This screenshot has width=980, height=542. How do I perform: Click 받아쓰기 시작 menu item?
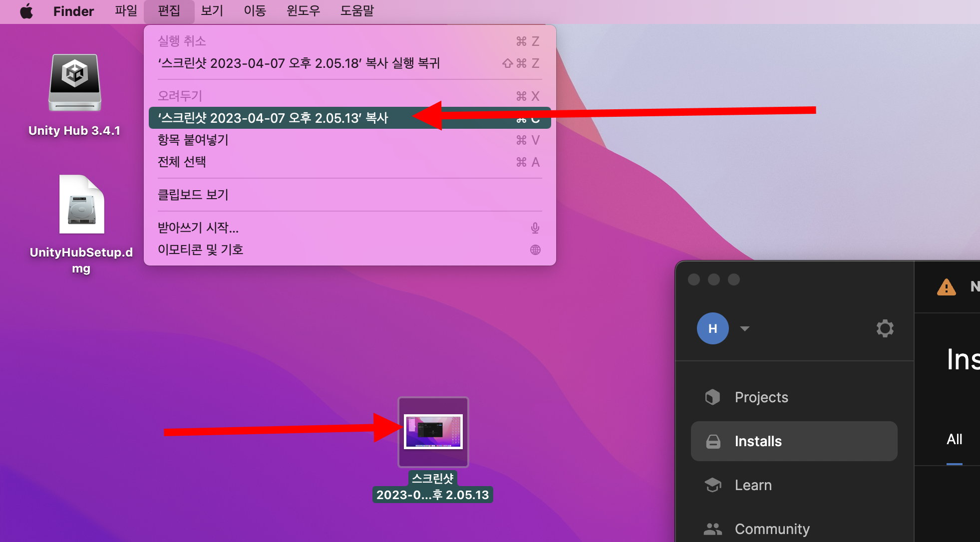[x=198, y=228]
